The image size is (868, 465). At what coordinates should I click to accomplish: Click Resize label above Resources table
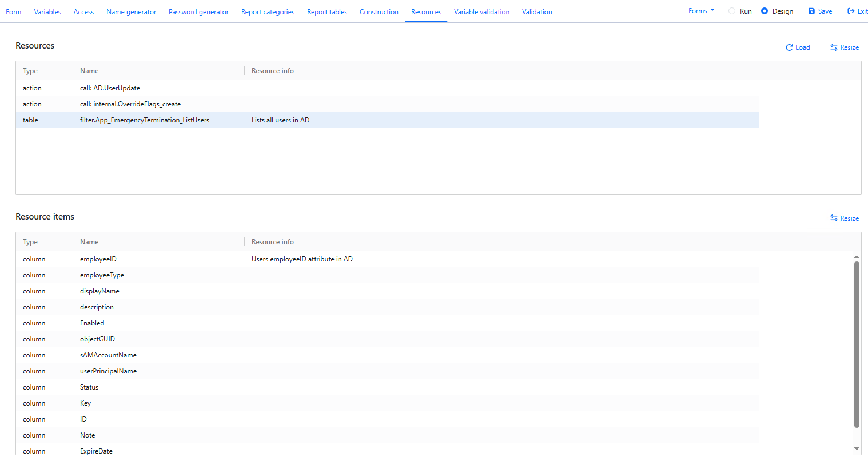point(849,47)
